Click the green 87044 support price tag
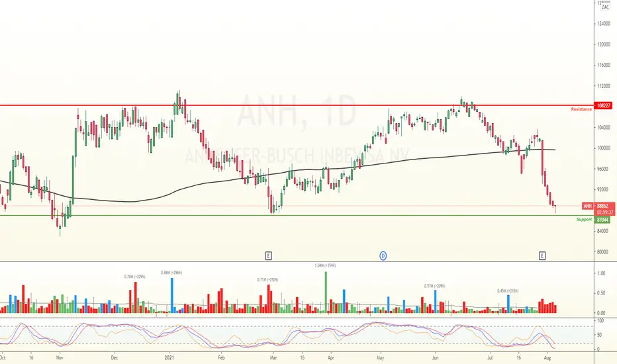 point(602,220)
